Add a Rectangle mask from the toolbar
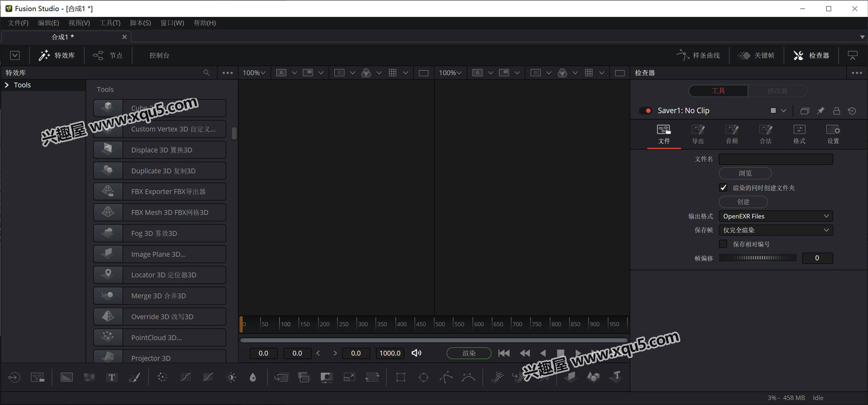The height and width of the screenshot is (405, 868). (x=401, y=377)
